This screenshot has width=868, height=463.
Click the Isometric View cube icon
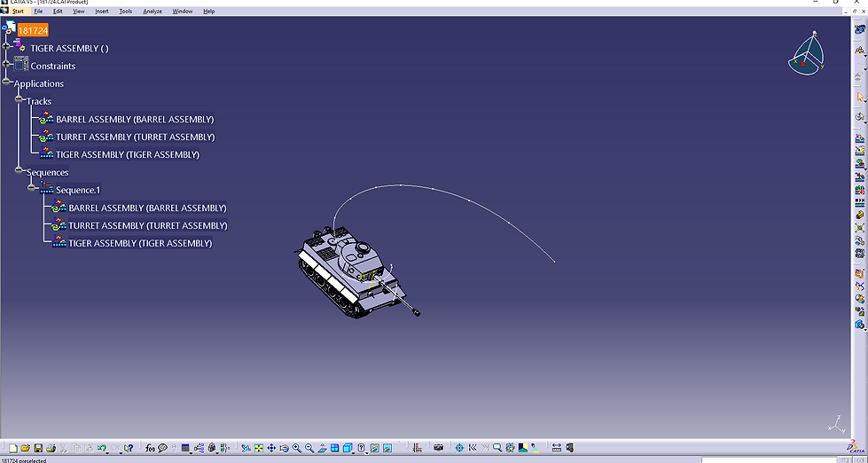coord(347,448)
